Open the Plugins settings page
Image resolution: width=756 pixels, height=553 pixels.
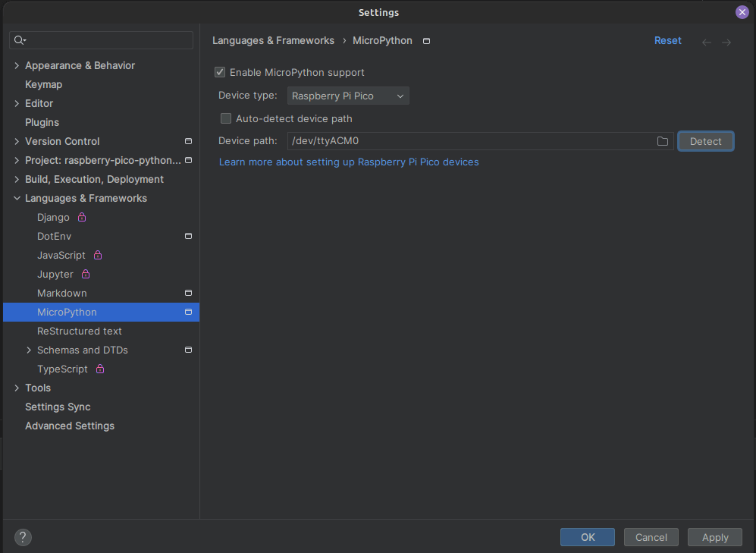[x=42, y=122]
